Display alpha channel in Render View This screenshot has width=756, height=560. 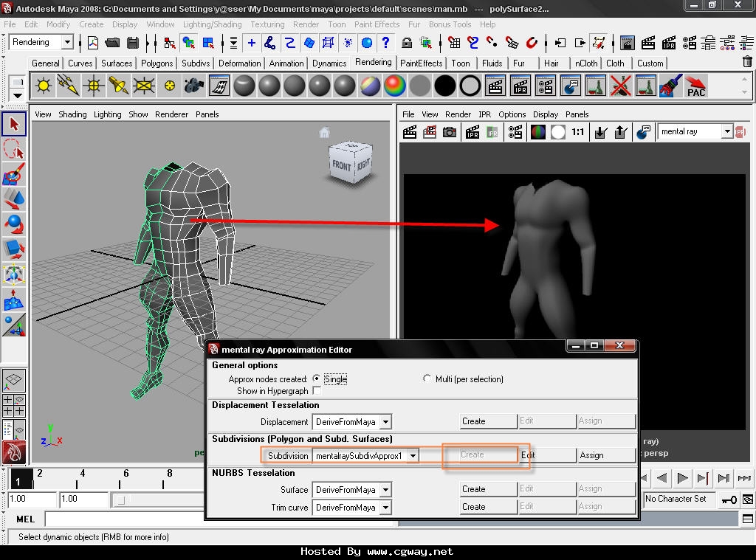(x=558, y=132)
